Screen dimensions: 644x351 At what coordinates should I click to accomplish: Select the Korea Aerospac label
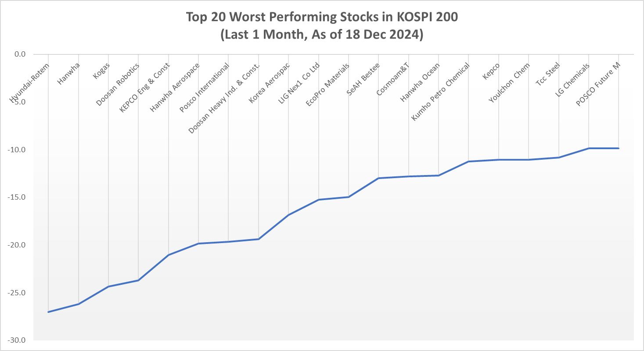click(269, 82)
